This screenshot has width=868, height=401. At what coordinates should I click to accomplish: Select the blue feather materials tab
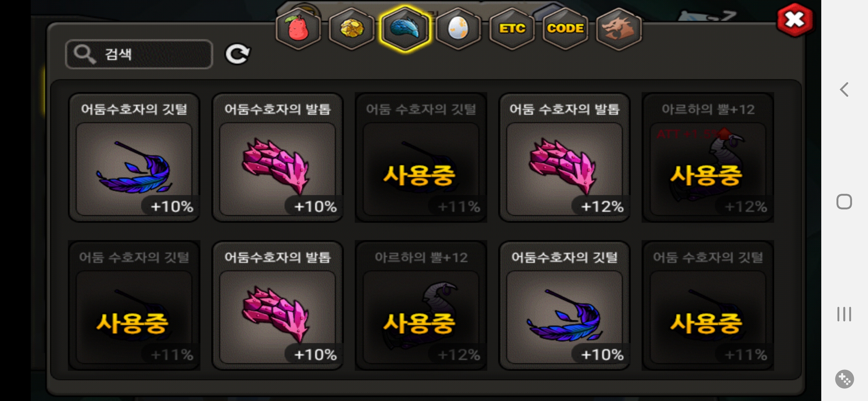click(x=405, y=29)
